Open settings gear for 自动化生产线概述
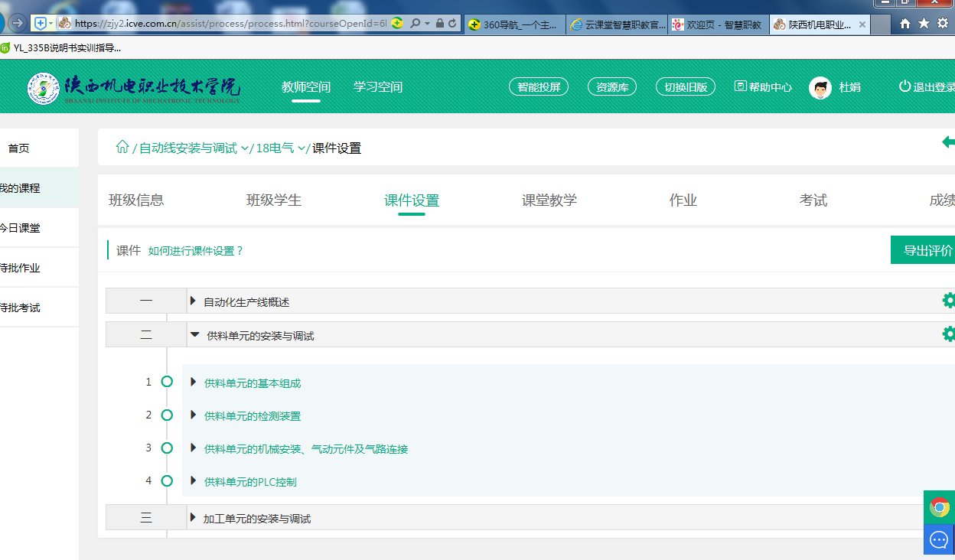 tap(948, 301)
